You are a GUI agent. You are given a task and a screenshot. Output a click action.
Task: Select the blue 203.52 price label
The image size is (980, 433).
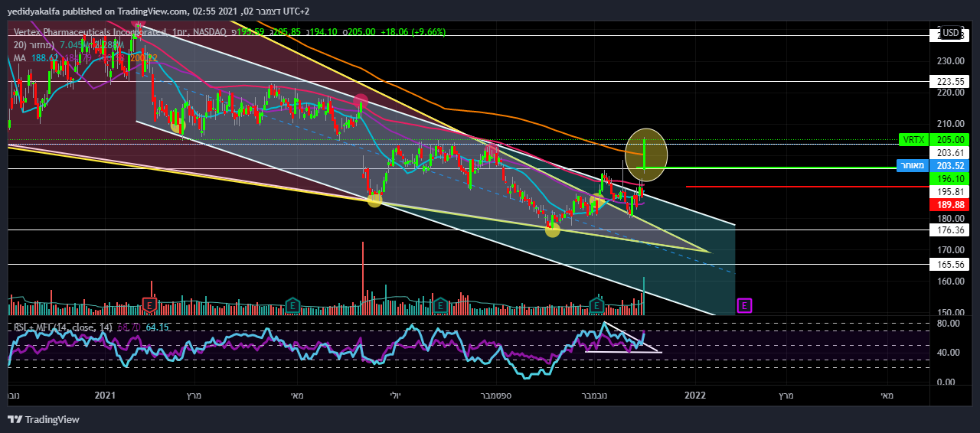(950, 166)
